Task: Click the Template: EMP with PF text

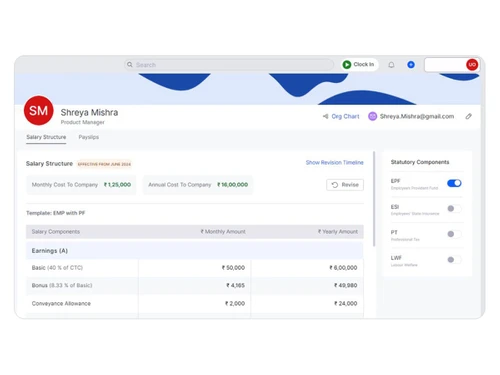Action: click(x=56, y=213)
